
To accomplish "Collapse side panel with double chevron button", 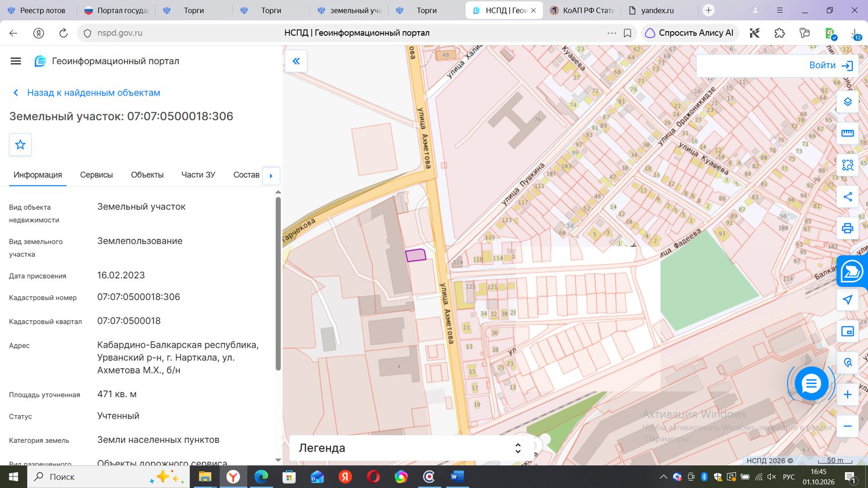I will click(296, 61).
